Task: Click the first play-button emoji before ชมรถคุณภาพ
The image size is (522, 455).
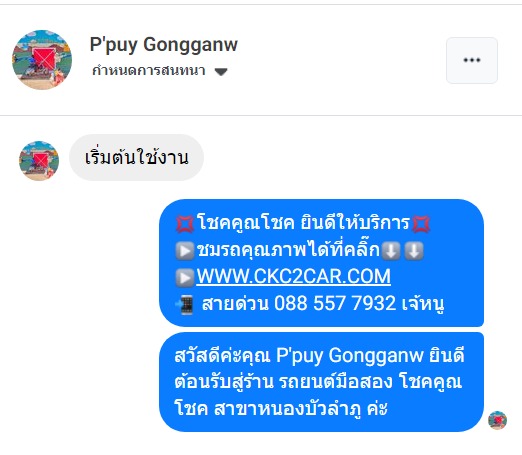Action: (x=184, y=251)
